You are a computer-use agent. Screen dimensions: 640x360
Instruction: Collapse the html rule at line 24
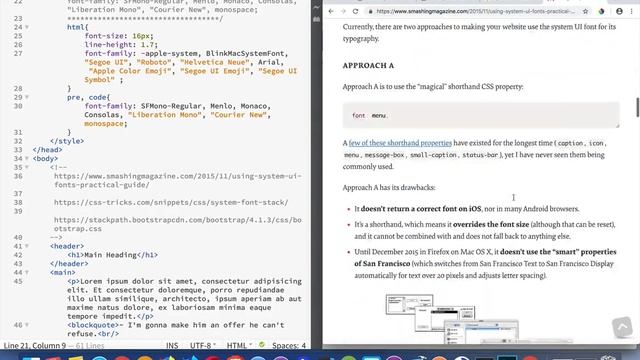click(x=27, y=27)
